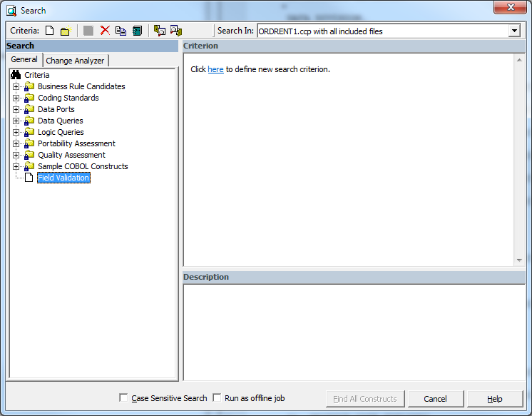Viewport: 532px width, 416px height.
Task: Select the Criteria binoculars root node
Action: point(31,75)
